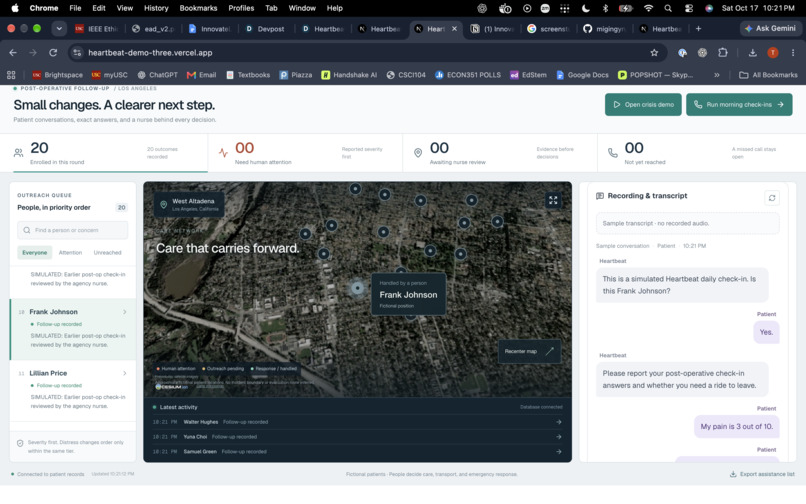Open the Chrome File menu
Viewport: 806px width, 504px height.
76,8
